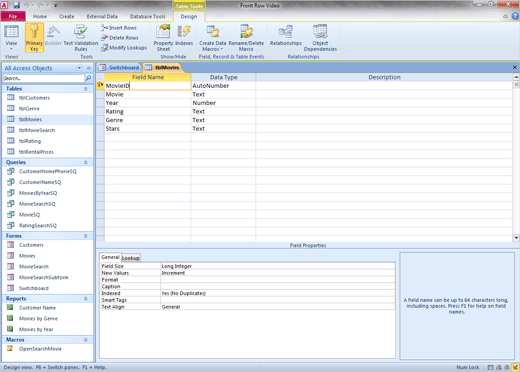Select the MovieID row selector with key
This screenshot has width=520, height=372.
(x=100, y=86)
